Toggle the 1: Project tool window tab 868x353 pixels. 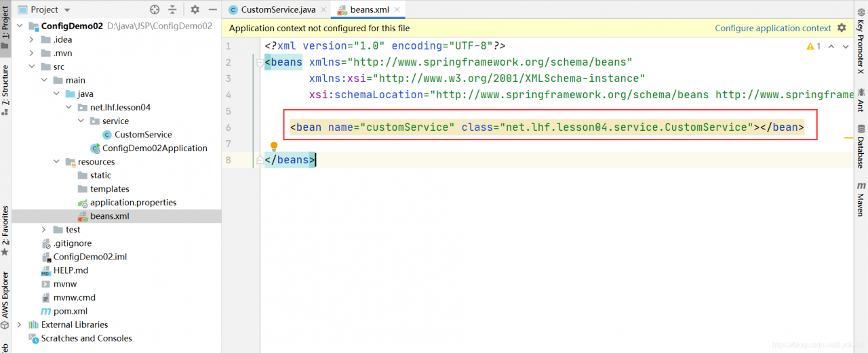[5, 28]
